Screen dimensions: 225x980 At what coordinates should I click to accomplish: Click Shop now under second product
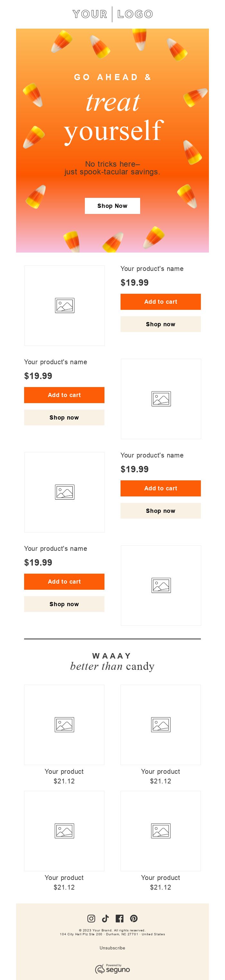click(x=64, y=417)
